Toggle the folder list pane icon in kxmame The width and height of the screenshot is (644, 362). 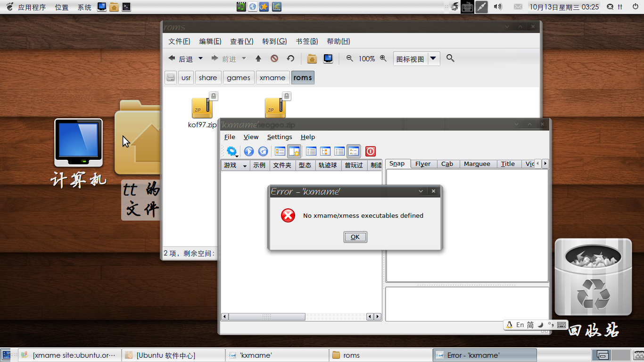pos(280,151)
